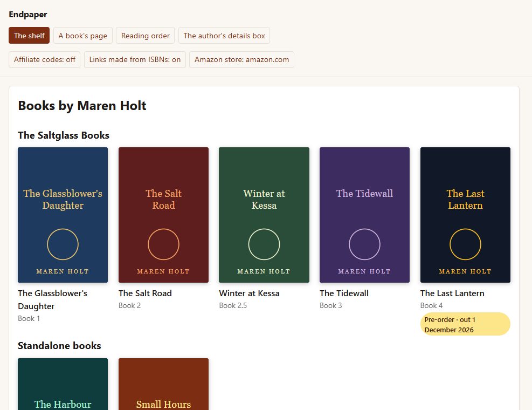Switch to The shelf tab
This screenshot has height=410, width=532.
[x=29, y=36]
